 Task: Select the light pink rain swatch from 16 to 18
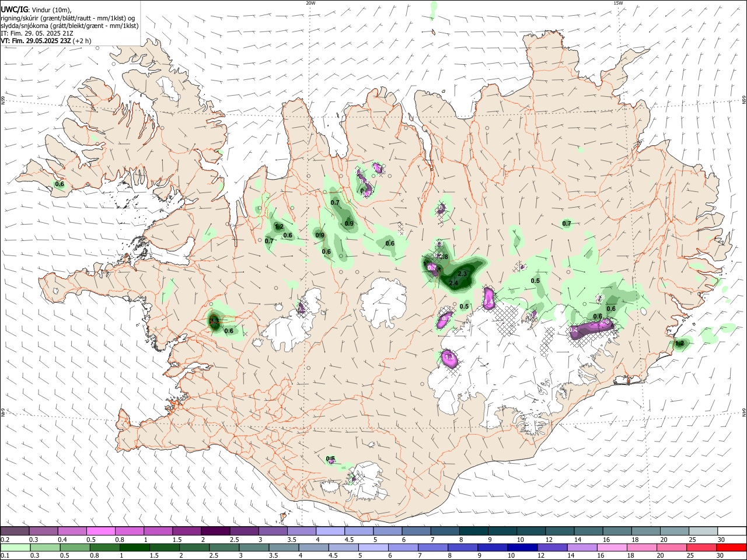(610, 547)
